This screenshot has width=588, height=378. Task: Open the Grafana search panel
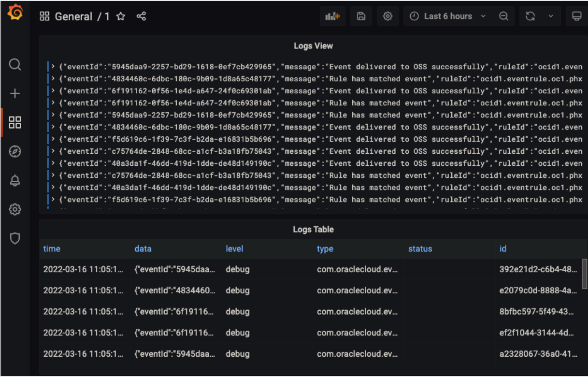click(x=14, y=64)
